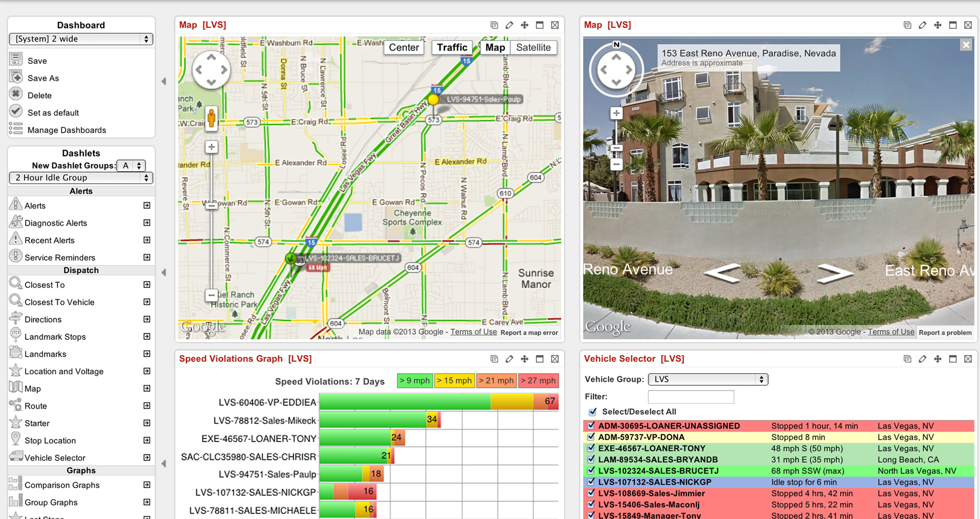
Task: Select the Traffic map option
Action: click(x=452, y=48)
